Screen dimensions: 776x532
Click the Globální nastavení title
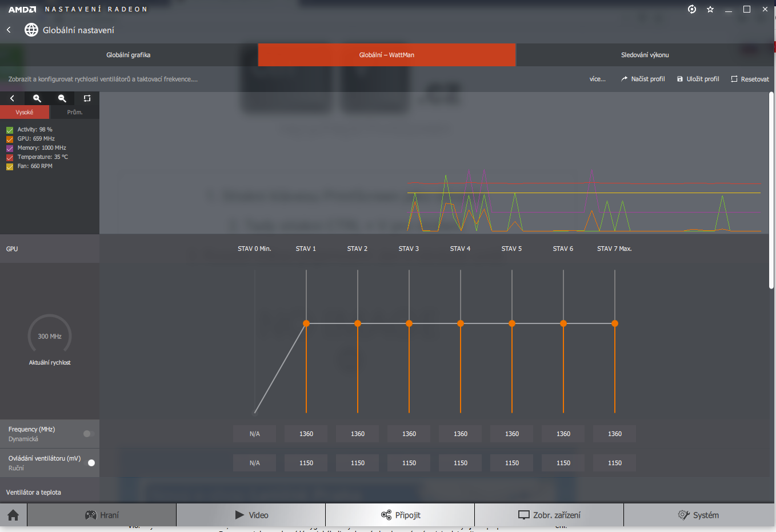pos(78,30)
